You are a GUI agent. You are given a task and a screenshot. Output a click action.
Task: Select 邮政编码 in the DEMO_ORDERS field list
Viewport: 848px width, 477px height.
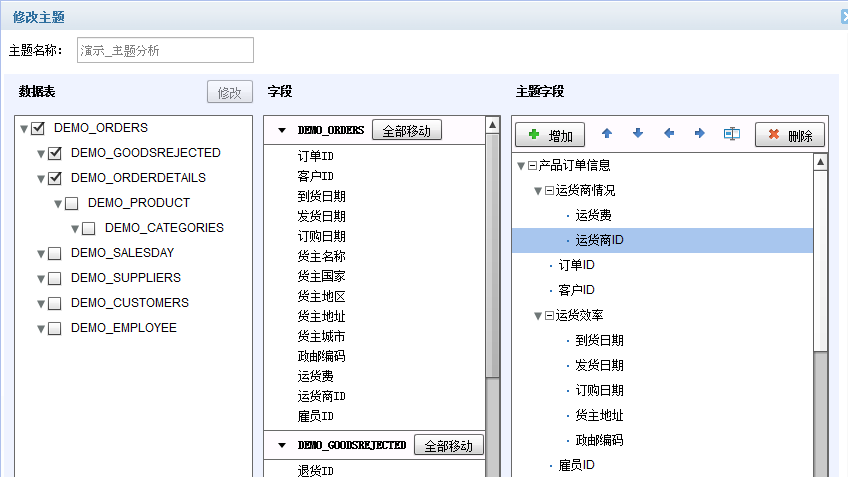pyautogui.click(x=321, y=356)
